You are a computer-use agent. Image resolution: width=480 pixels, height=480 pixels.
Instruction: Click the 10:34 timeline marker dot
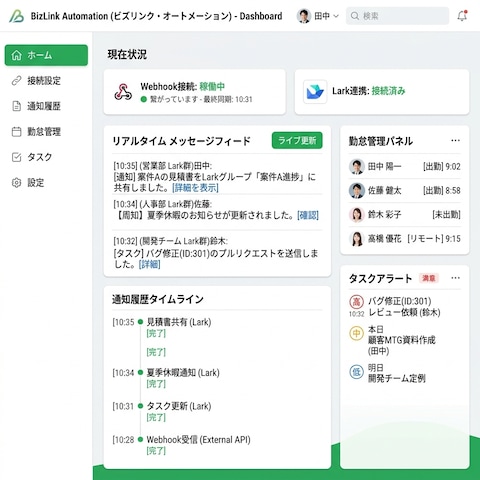140,373
